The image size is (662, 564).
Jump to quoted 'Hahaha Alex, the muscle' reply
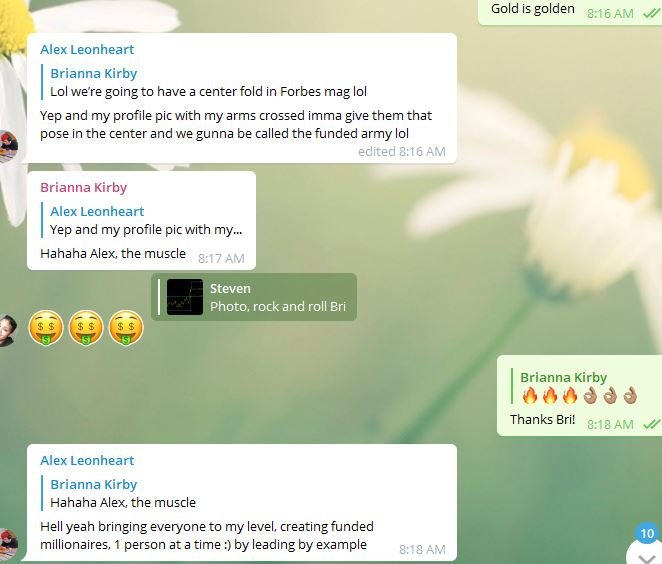coord(119,494)
